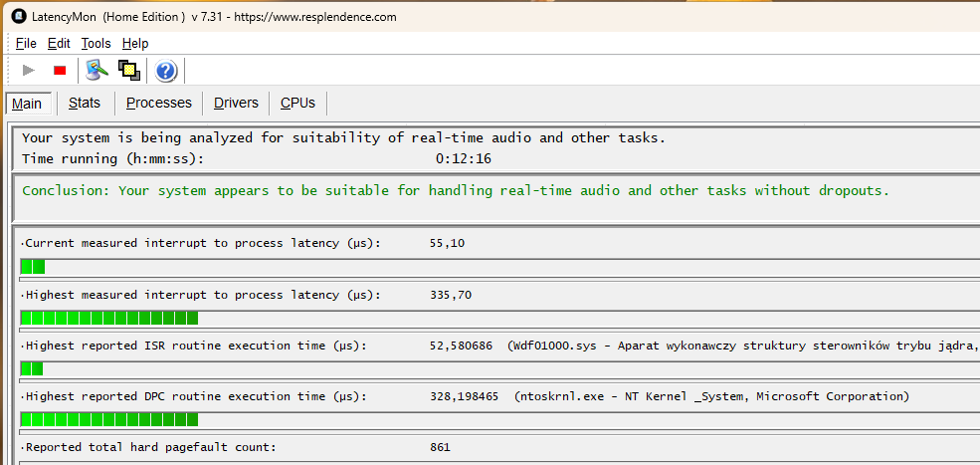Click the overlapping yellow squares copy icon
Screen dimensions: 980x465
128,70
